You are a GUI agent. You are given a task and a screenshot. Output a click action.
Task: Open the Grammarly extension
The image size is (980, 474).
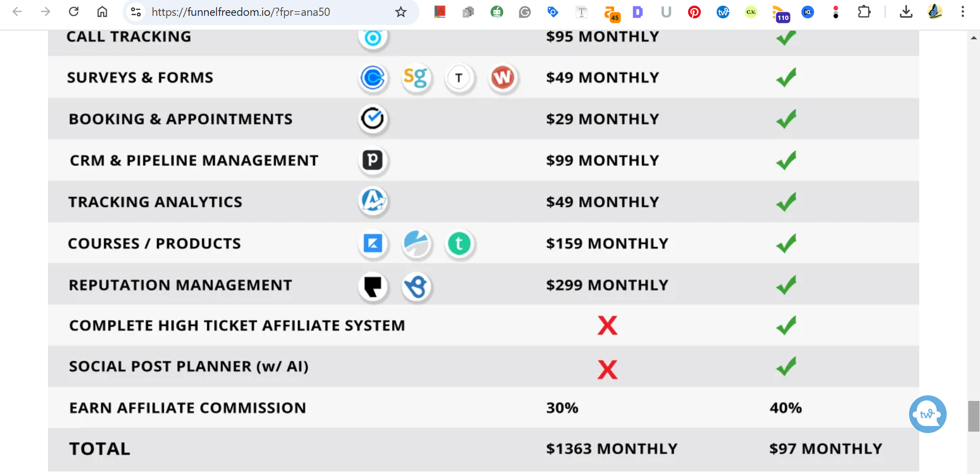pyautogui.click(x=525, y=12)
